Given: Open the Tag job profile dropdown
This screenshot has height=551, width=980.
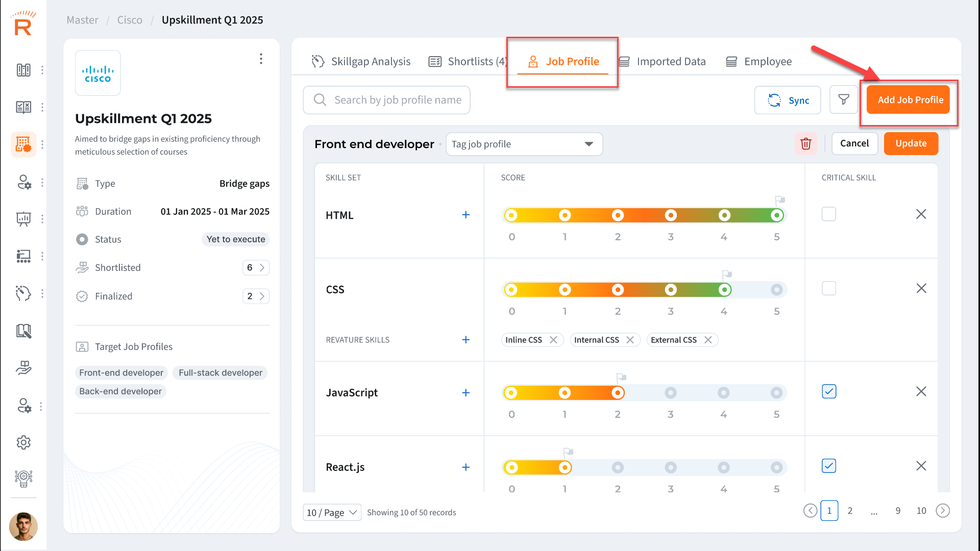Looking at the screenshot, I should [x=524, y=144].
